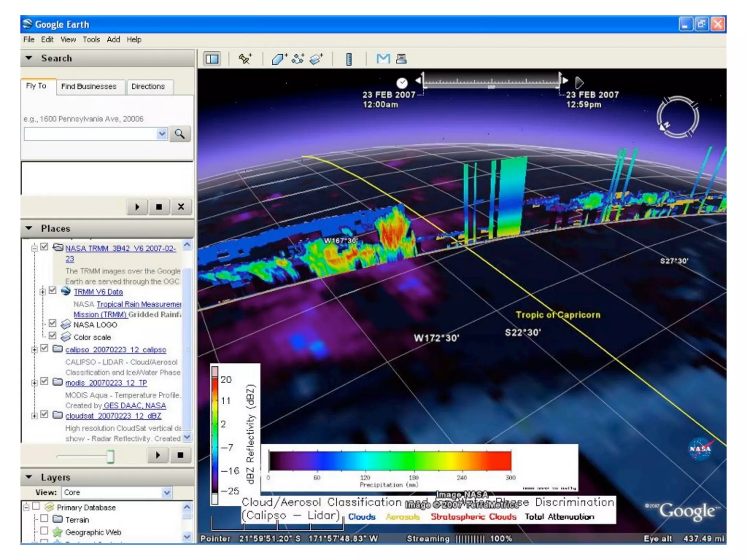The image size is (747, 560).
Task: Enable the Terrain layer checkbox
Action: (x=44, y=518)
